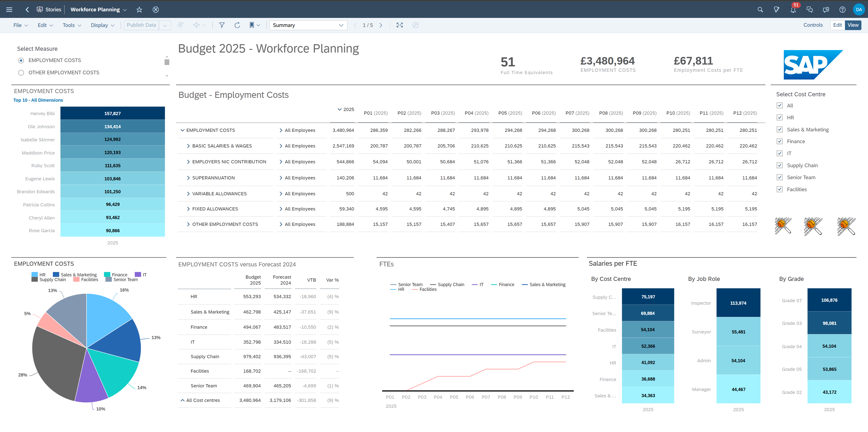This screenshot has width=868, height=432.
Task: Uncheck the Facilities cost centre checkbox
Action: (779, 190)
